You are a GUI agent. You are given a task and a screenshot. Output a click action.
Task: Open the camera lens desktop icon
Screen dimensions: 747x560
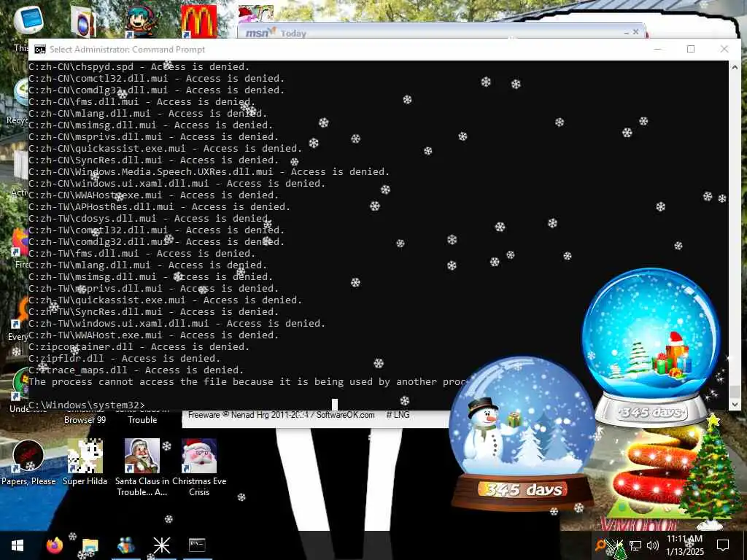83,22
